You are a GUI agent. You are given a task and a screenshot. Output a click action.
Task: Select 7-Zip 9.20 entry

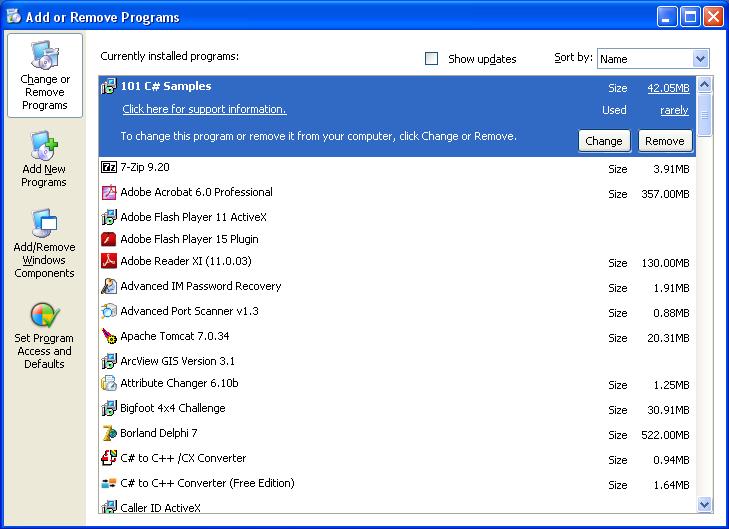click(x=397, y=167)
